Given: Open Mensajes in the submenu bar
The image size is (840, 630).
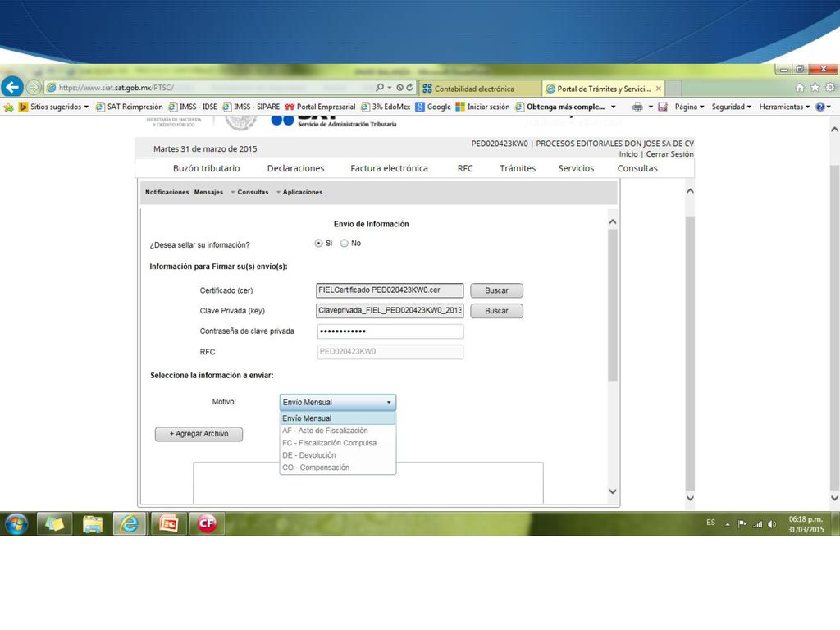Looking at the screenshot, I should click(x=208, y=192).
